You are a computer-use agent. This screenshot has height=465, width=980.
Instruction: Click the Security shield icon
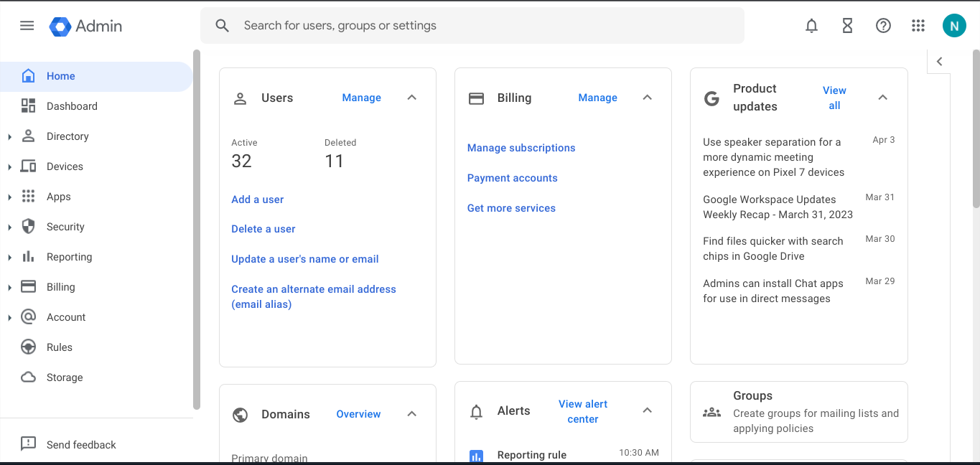coord(28,227)
